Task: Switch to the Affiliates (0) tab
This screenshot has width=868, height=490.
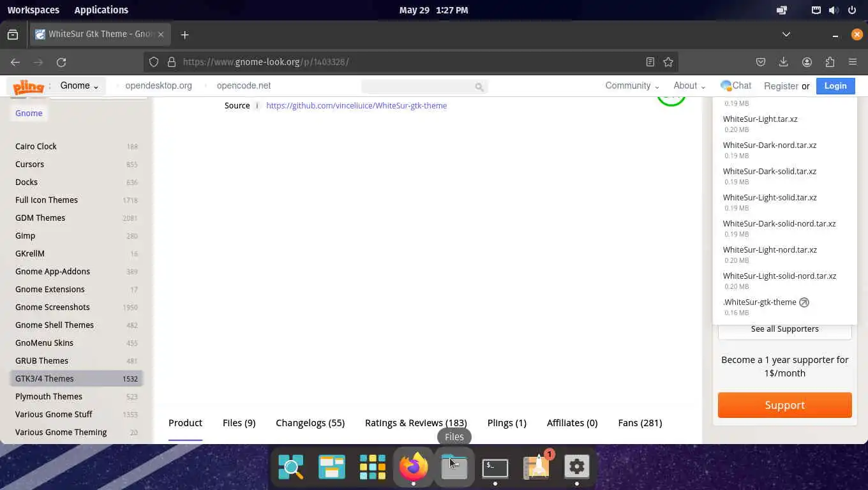Action: [x=572, y=422]
